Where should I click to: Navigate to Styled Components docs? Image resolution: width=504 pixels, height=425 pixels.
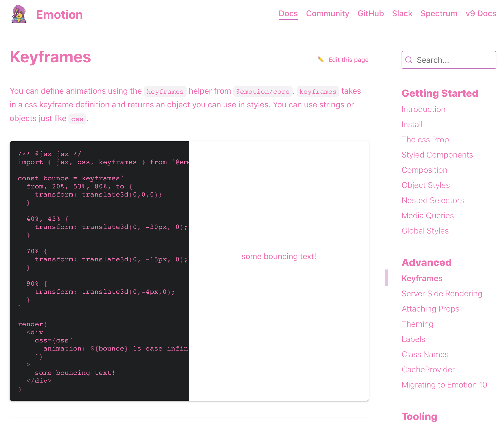click(x=437, y=154)
